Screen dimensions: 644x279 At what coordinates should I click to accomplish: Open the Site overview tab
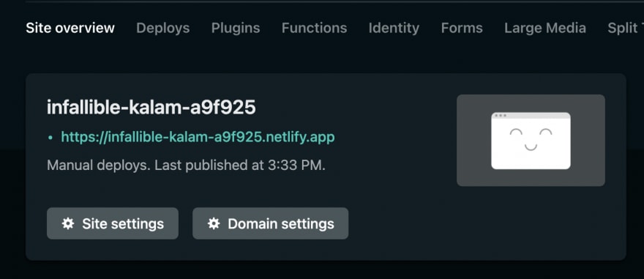(70, 28)
